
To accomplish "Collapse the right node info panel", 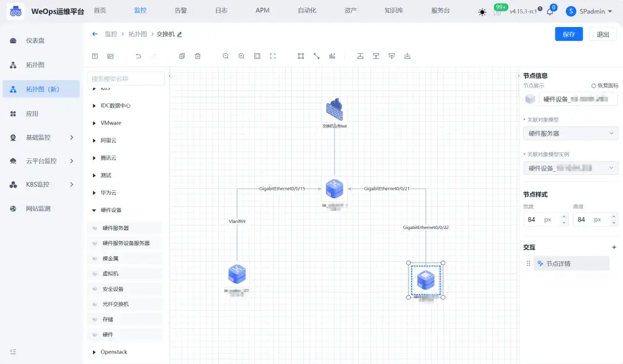I will pos(518,76).
